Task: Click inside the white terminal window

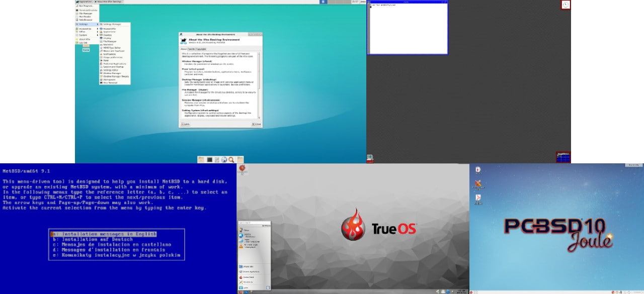Action: click(408, 29)
